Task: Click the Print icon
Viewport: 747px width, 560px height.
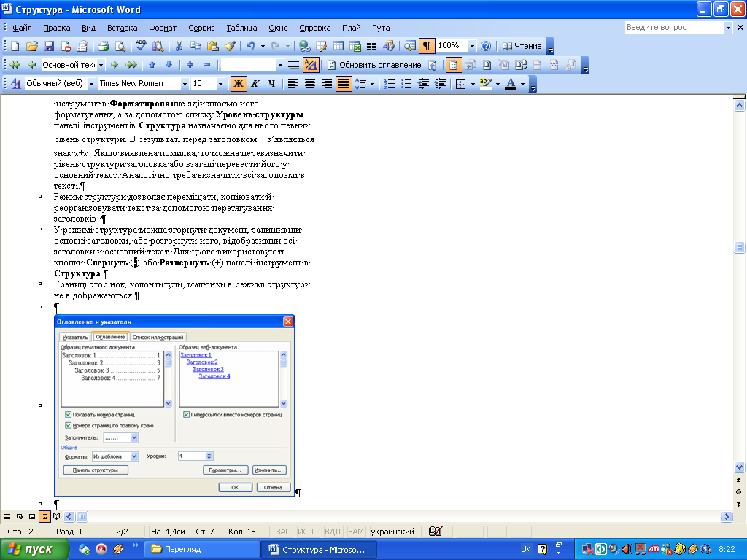Action: tap(103, 46)
